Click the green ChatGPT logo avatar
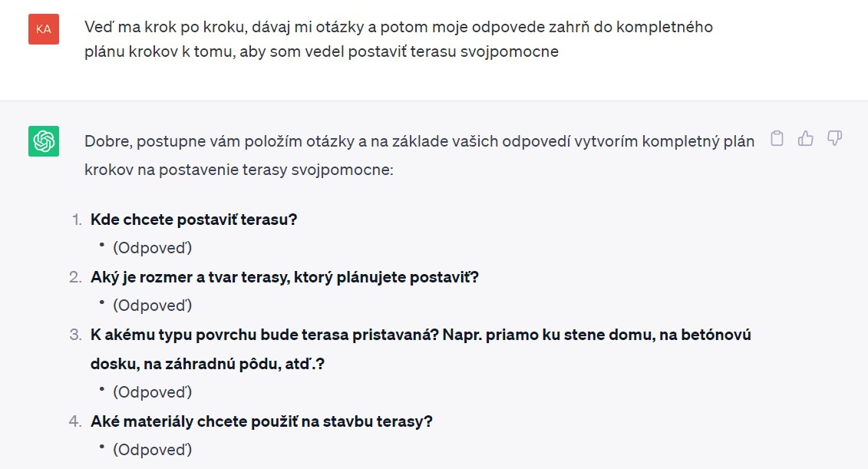 (x=44, y=141)
